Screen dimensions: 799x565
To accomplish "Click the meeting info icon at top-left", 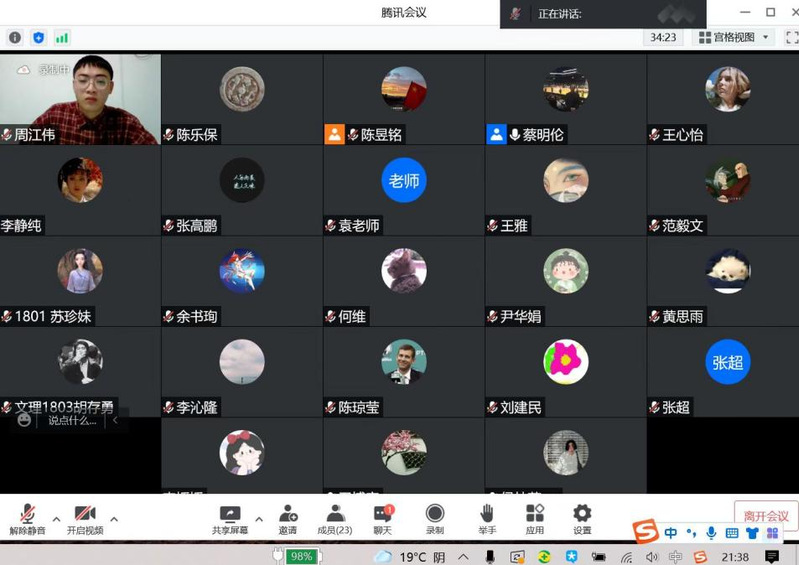I will tap(15, 37).
